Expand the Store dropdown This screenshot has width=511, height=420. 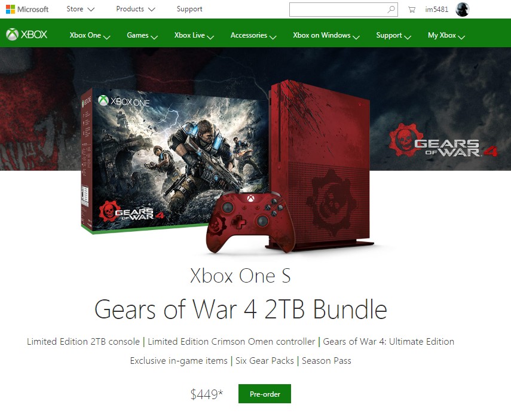[80, 9]
